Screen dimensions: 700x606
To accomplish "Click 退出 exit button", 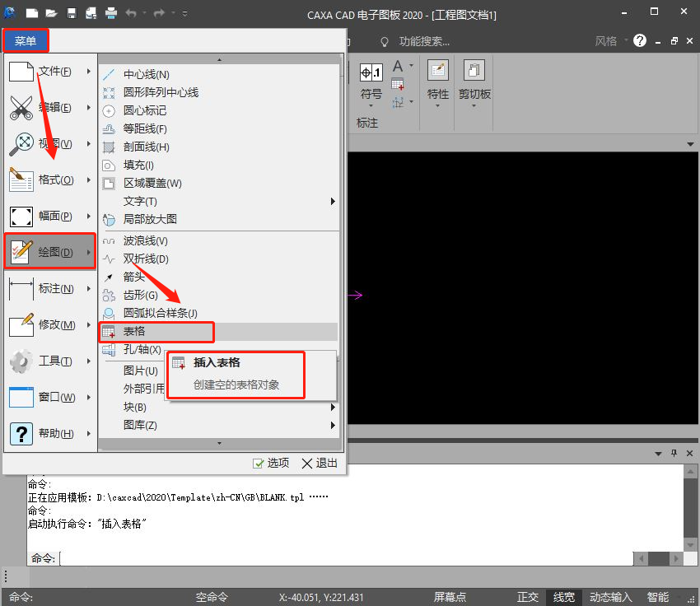I will 320,464.
